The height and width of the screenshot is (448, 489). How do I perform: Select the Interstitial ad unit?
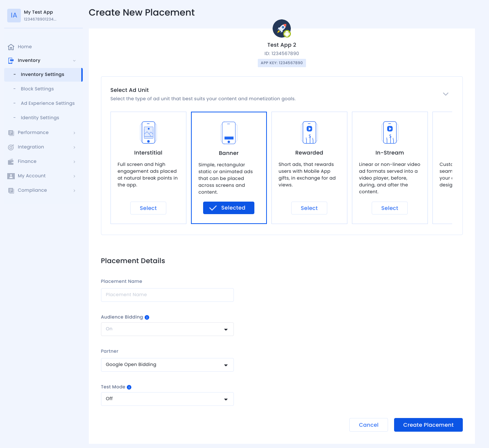148,208
